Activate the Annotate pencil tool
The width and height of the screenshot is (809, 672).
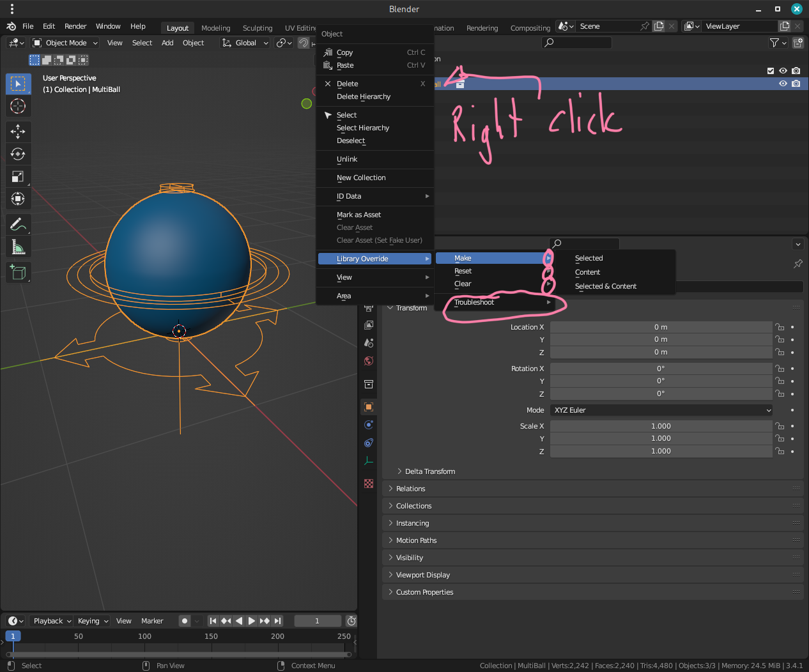[18, 224]
